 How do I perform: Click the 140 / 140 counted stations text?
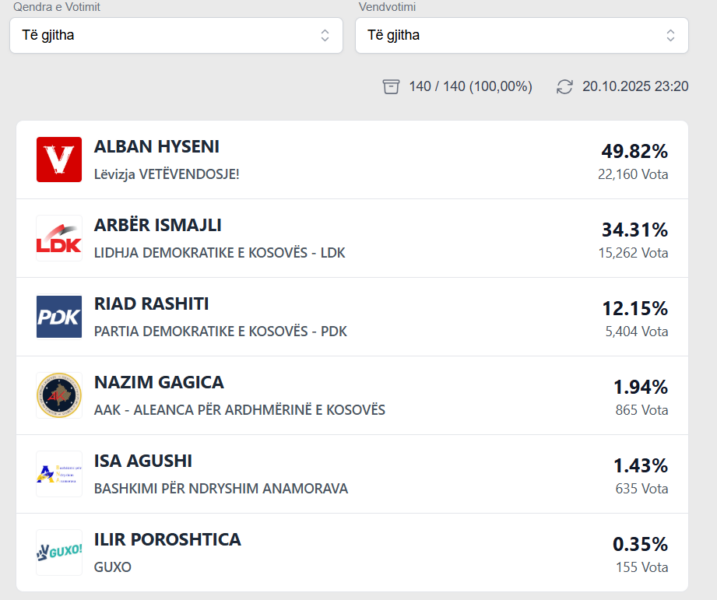(x=470, y=87)
